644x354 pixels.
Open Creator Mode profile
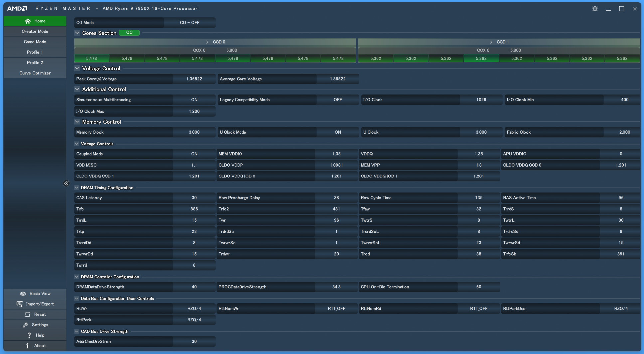point(35,31)
